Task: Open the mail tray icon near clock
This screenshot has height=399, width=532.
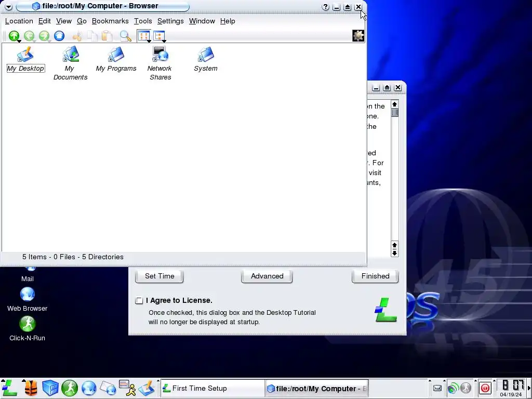Action: (437, 388)
